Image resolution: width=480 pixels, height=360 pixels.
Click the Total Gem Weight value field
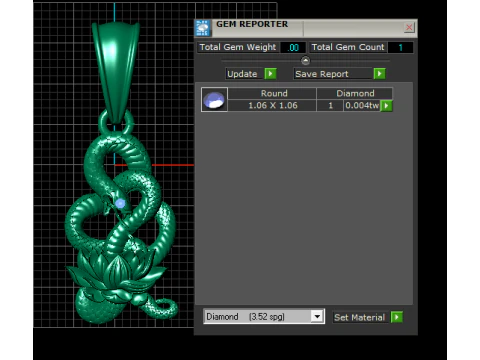(293, 47)
